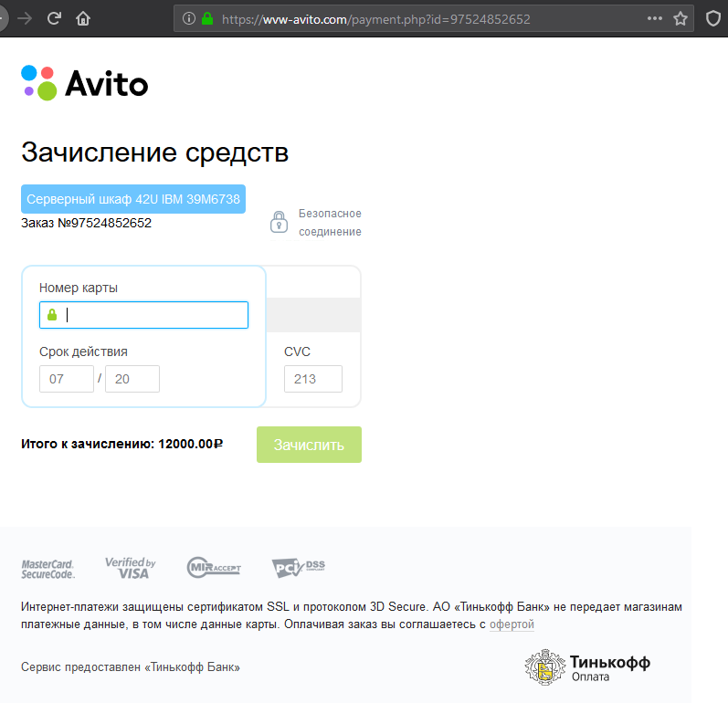Click the Avito logo

[84, 83]
